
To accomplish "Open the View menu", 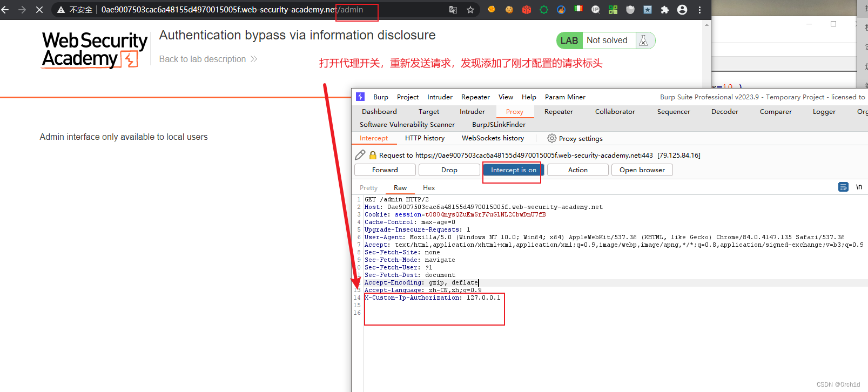I will click(x=506, y=97).
